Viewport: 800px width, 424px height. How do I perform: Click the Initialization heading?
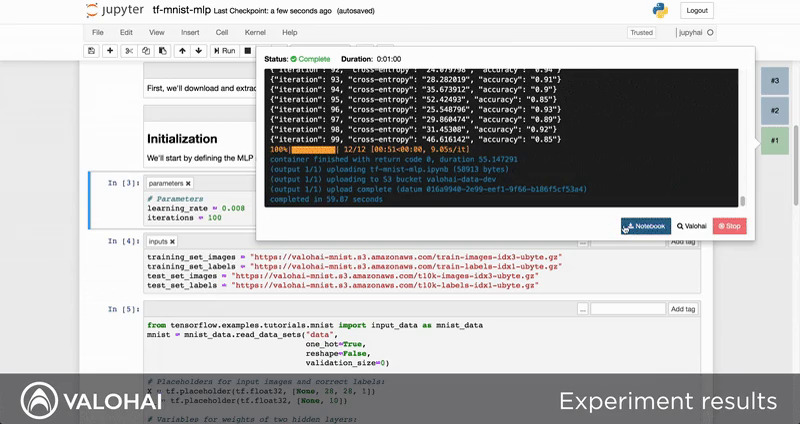[182, 139]
